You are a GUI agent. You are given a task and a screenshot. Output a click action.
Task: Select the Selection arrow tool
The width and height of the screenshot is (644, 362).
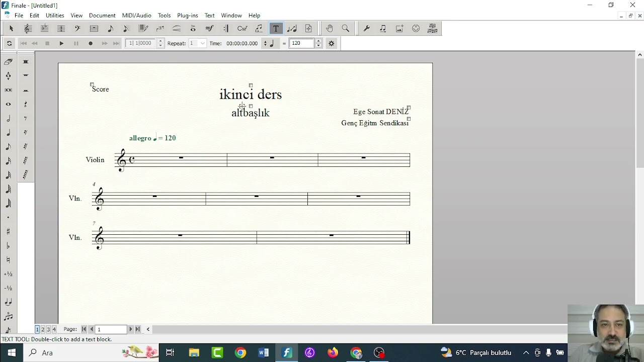pyautogui.click(x=11, y=29)
